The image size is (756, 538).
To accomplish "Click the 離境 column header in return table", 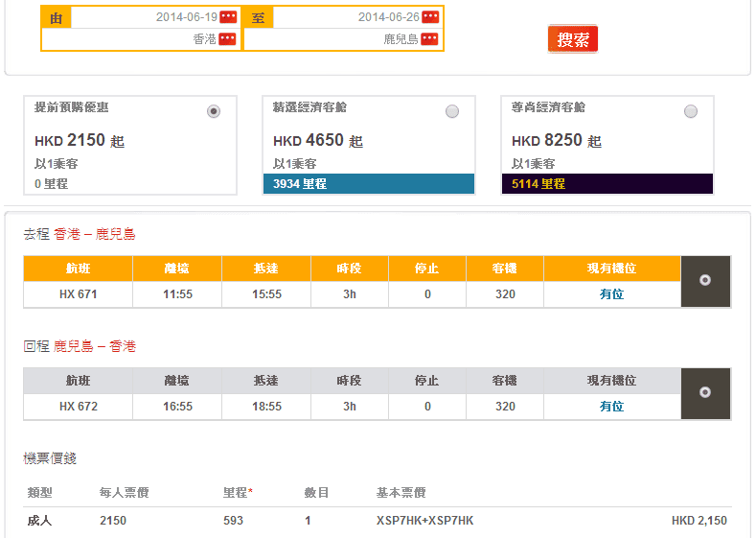I will point(177,381).
